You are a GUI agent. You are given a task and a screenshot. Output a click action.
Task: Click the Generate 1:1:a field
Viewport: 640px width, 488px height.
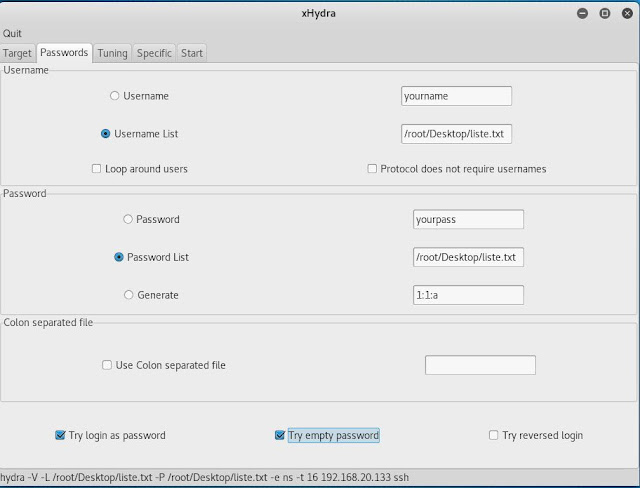tap(468, 295)
